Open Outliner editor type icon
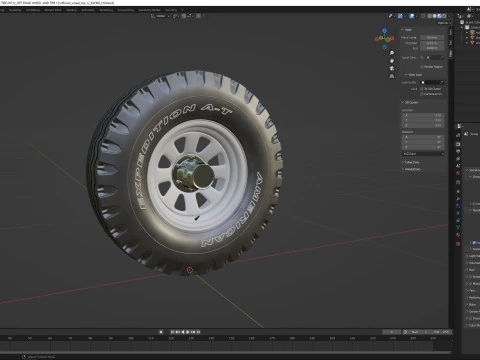480x360 pixels. pos(460,16)
